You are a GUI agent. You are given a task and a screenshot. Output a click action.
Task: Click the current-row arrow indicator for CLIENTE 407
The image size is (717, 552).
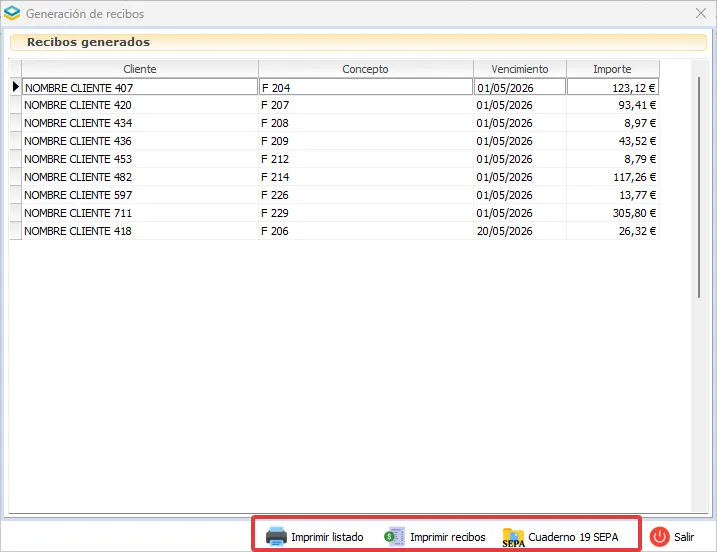[16, 87]
